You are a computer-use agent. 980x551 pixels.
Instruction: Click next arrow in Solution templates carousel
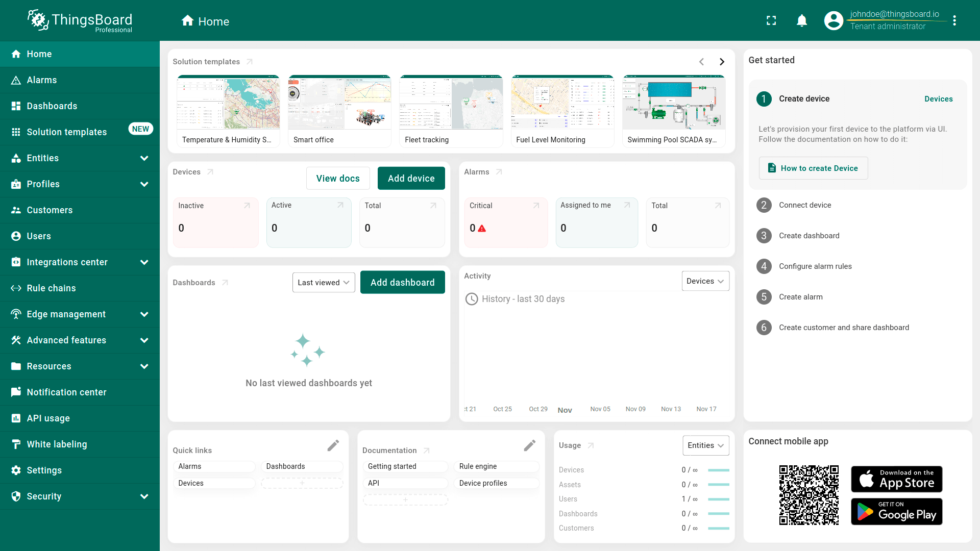point(722,62)
